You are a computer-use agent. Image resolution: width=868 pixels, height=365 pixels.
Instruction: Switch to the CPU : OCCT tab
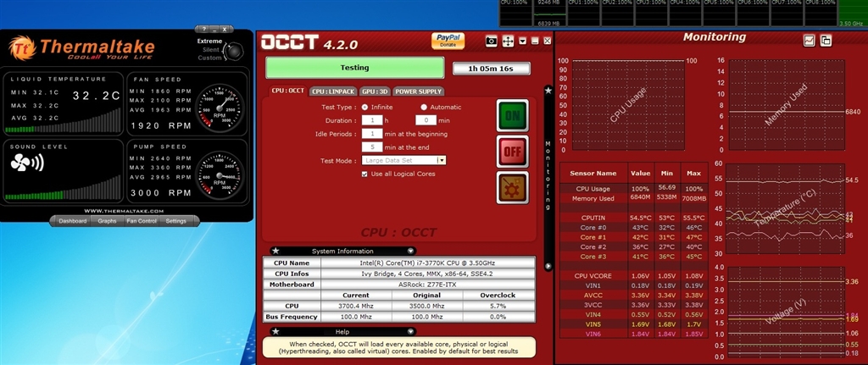click(288, 91)
